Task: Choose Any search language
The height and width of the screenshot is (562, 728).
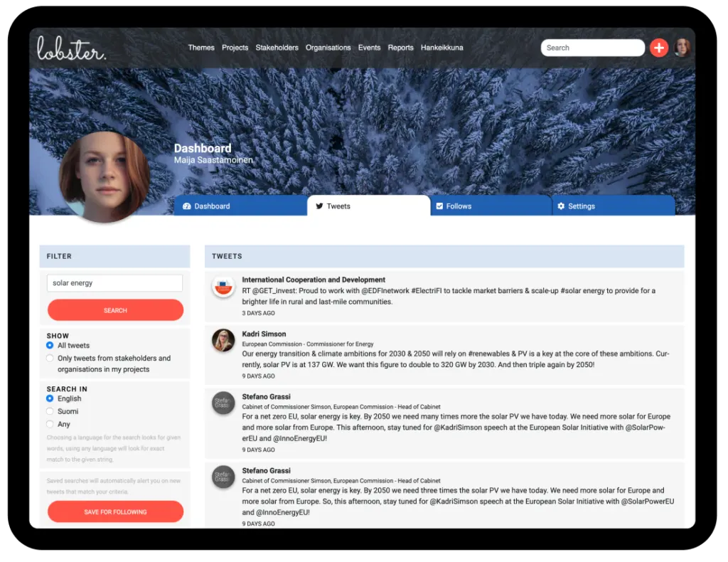Action: pos(50,424)
